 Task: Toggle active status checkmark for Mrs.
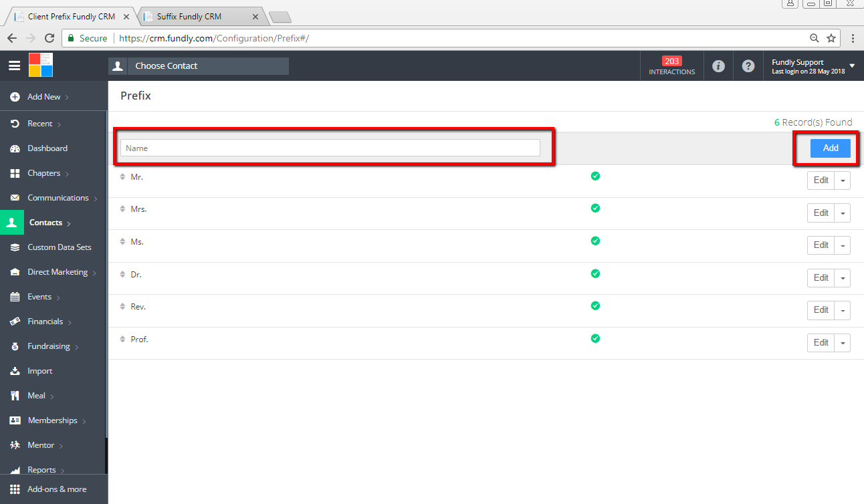(x=595, y=208)
